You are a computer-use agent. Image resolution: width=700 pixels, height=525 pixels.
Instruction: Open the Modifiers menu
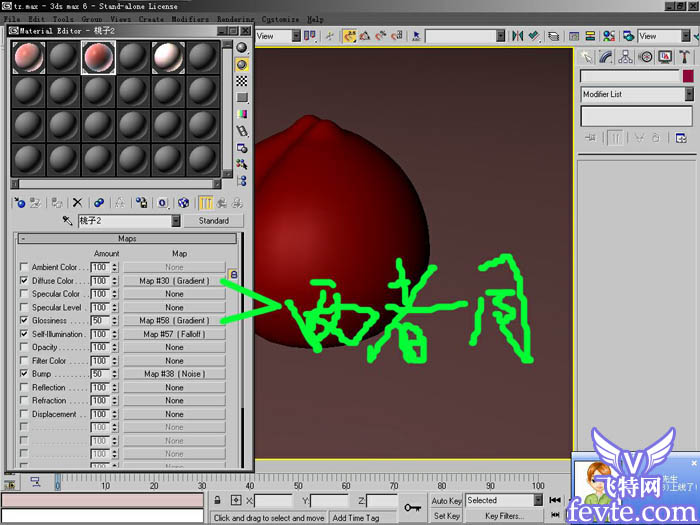pyautogui.click(x=190, y=19)
